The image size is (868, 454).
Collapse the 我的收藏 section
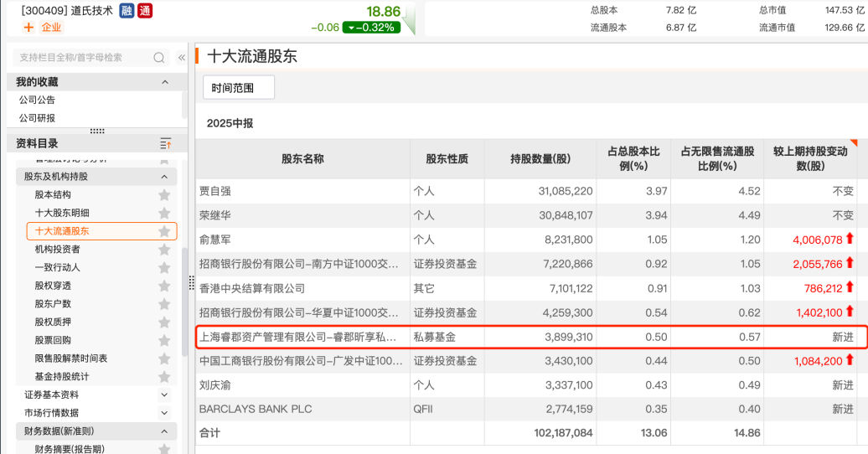coord(165,82)
